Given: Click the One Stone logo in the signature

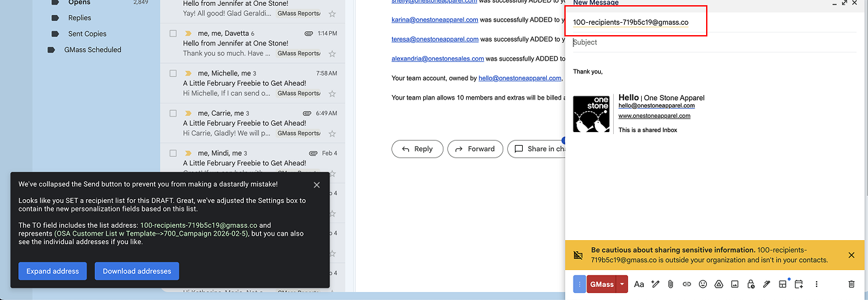Looking at the screenshot, I should [591, 115].
